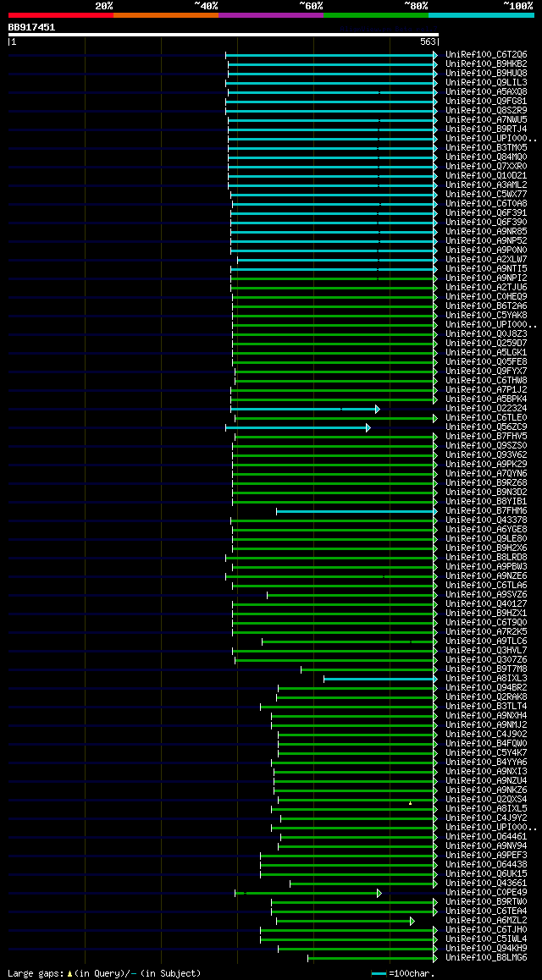Select subject label UniRef100_A7R2K5

pos(486,632)
